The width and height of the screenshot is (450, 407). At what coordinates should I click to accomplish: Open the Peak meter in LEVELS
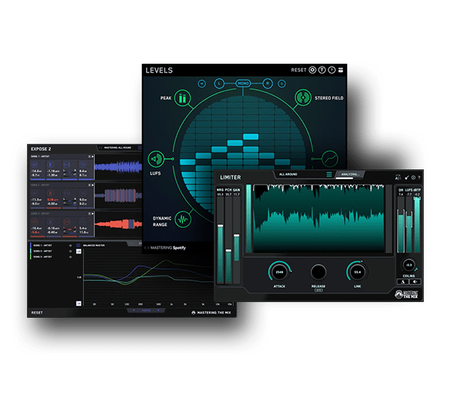point(182,98)
